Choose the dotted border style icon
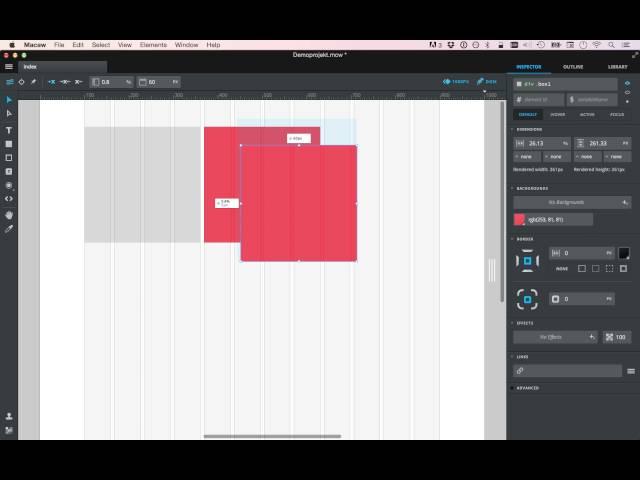The width and height of the screenshot is (640, 480). point(609,269)
